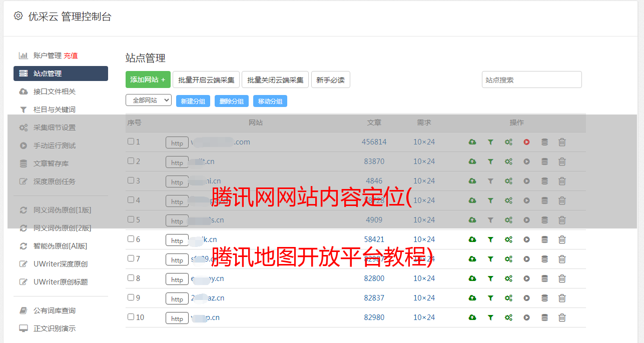This screenshot has height=343, width=644.
Task: Toggle the row 4 checkbox
Action: point(131,200)
